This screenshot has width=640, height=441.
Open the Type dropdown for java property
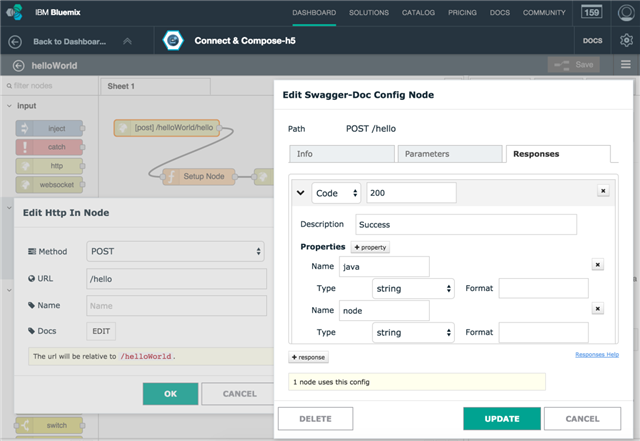pyautogui.click(x=413, y=289)
